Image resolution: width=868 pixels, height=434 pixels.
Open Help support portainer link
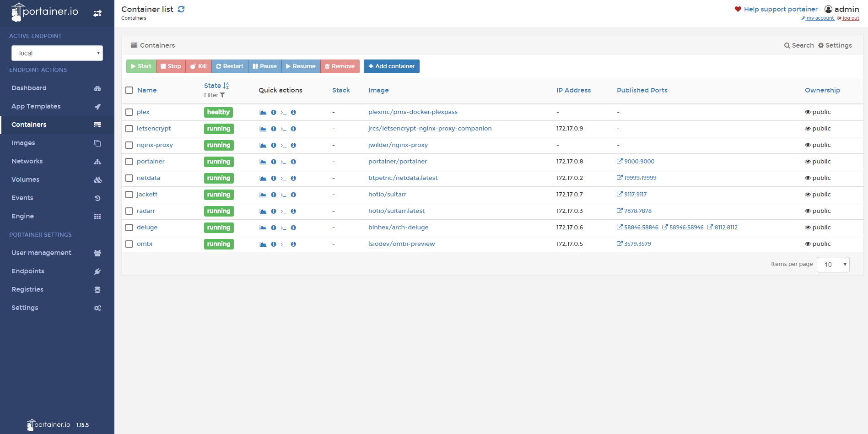coord(776,9)
